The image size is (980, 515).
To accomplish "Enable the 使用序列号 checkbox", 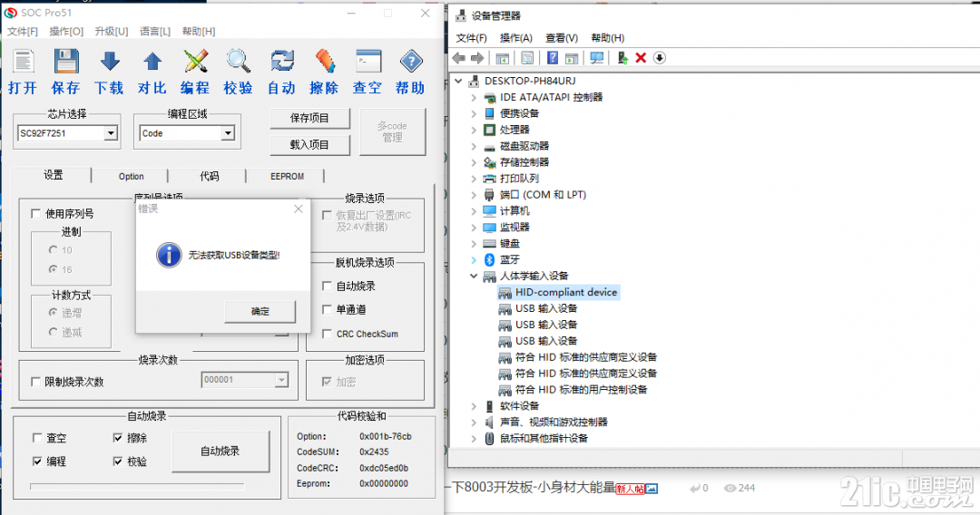I will coord(36,214).
